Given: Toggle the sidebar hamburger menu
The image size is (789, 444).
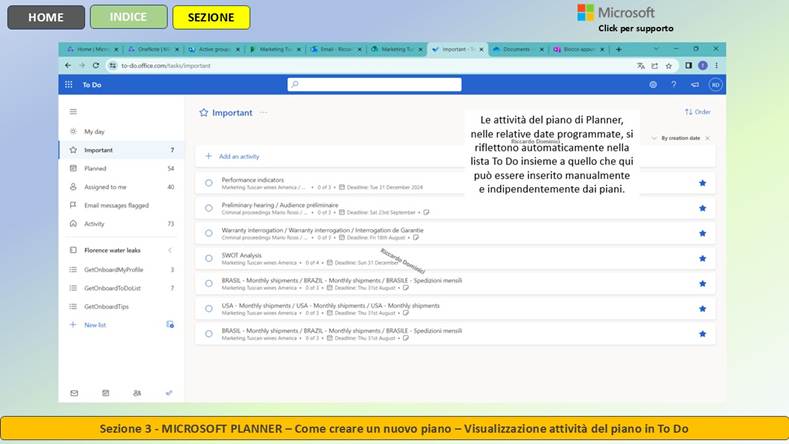Looking at the screenshot, I should click(73, 112).
